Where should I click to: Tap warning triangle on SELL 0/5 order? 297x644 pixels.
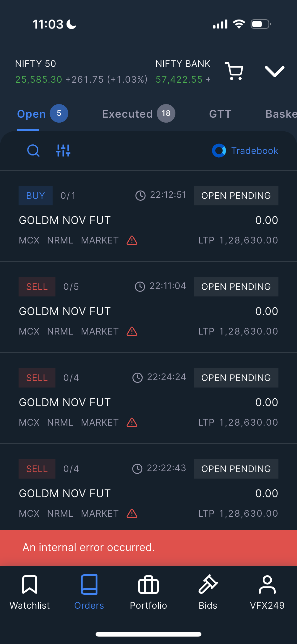tap(132, 331)
